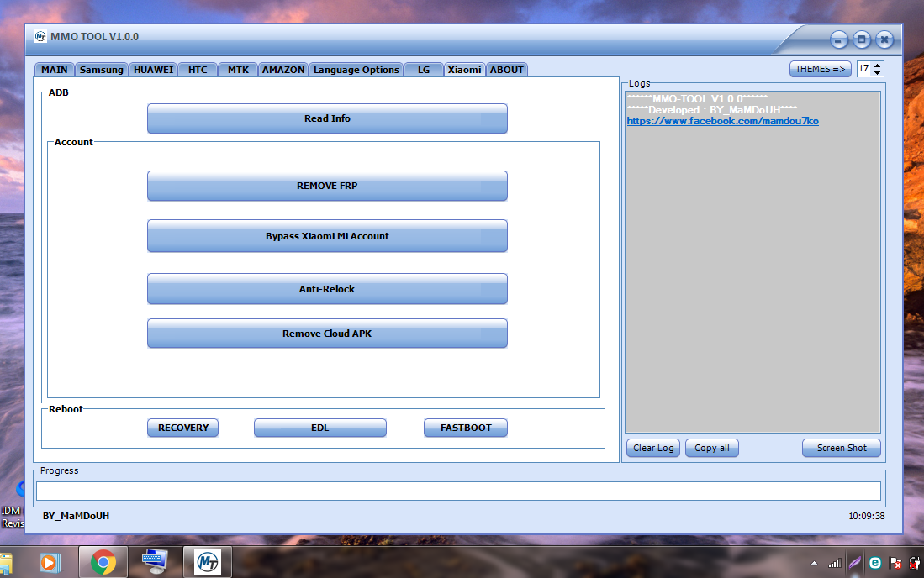Click the green e tray icon
The image size is (924, 578).
pos(875,563)
